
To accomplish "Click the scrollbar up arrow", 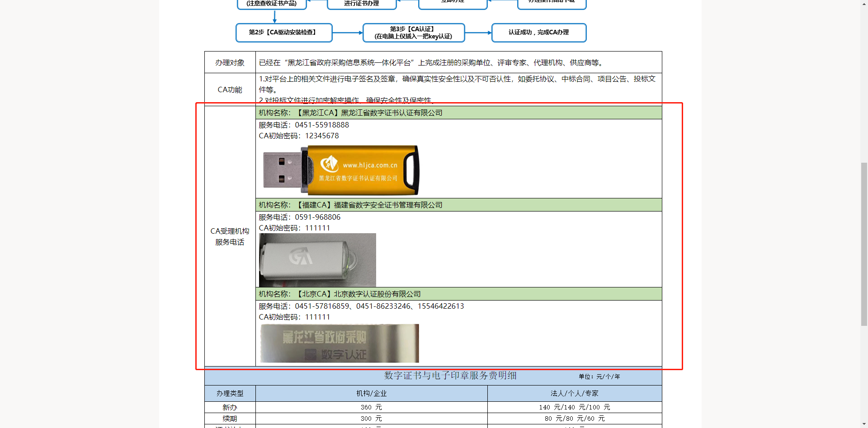I will tap(864, 4).
